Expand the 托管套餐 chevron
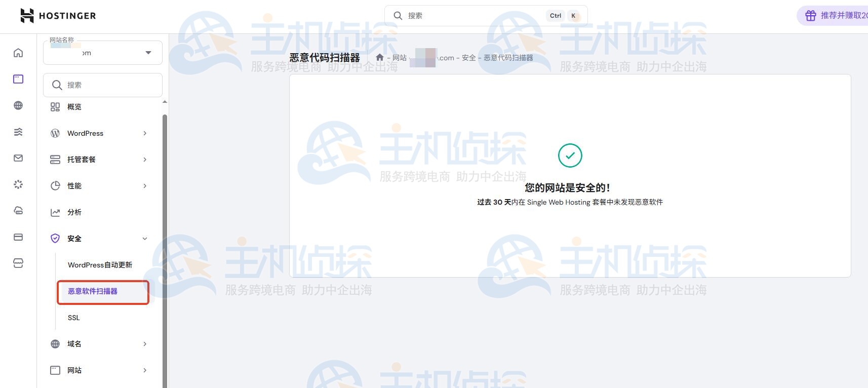 point(145,160)
